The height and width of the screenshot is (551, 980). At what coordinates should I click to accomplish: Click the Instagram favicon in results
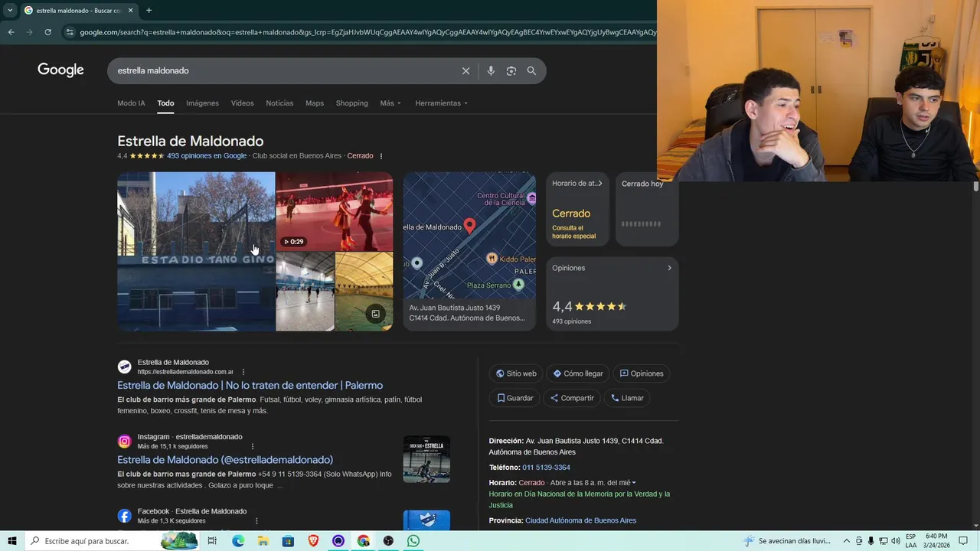click(124, 442)
